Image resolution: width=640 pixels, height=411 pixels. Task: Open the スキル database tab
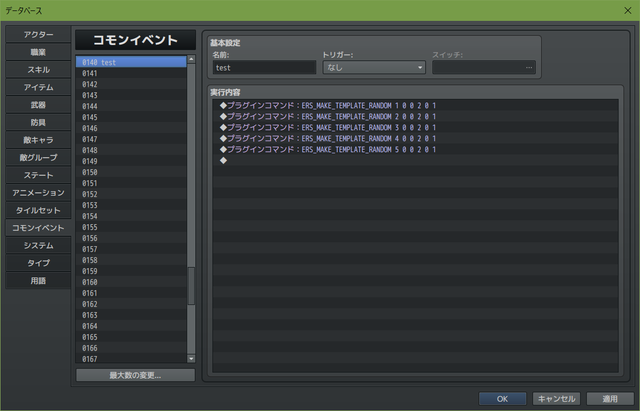pos(38,70)
